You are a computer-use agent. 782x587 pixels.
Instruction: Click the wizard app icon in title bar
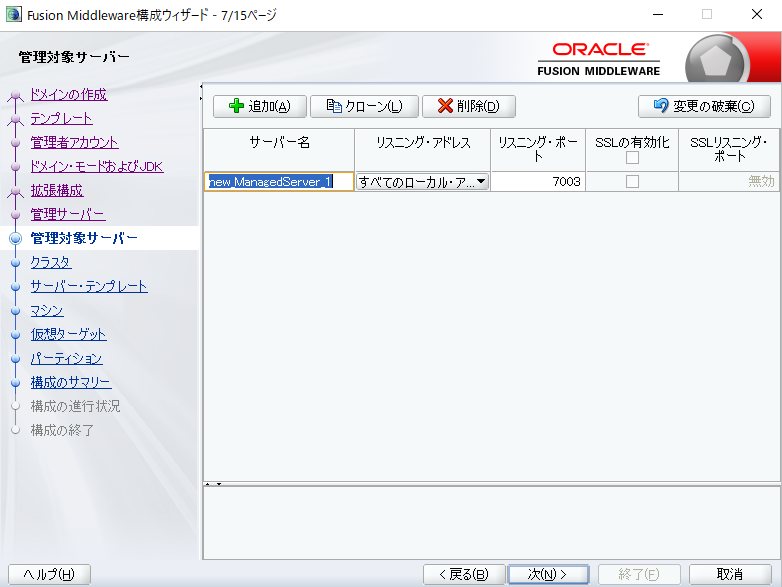[x=13, y=15]
